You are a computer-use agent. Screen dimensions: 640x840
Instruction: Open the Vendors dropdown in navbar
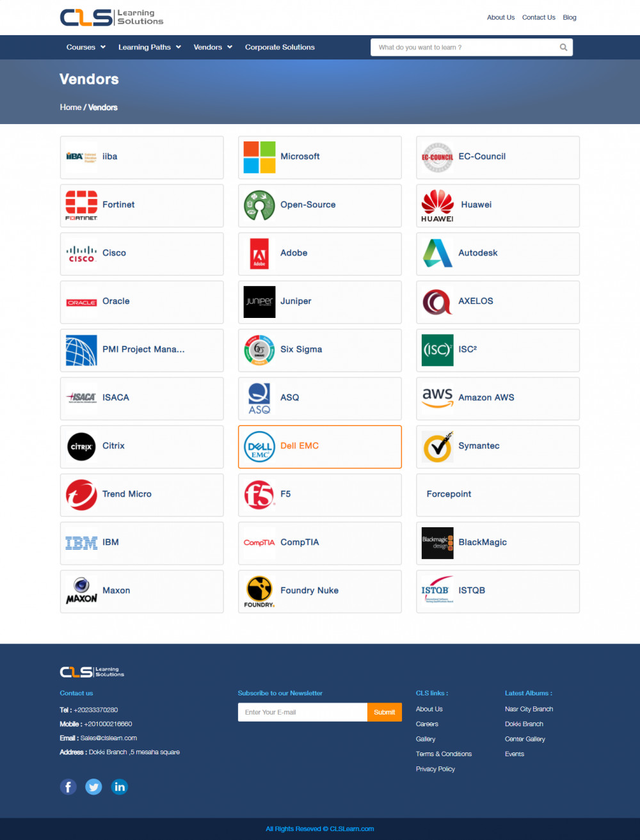(x=213, y=47)
